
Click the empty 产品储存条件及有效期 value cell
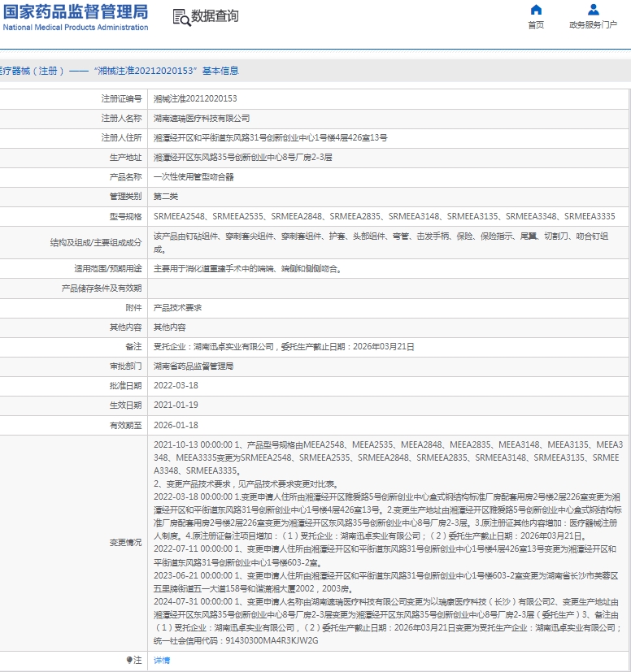388,288
